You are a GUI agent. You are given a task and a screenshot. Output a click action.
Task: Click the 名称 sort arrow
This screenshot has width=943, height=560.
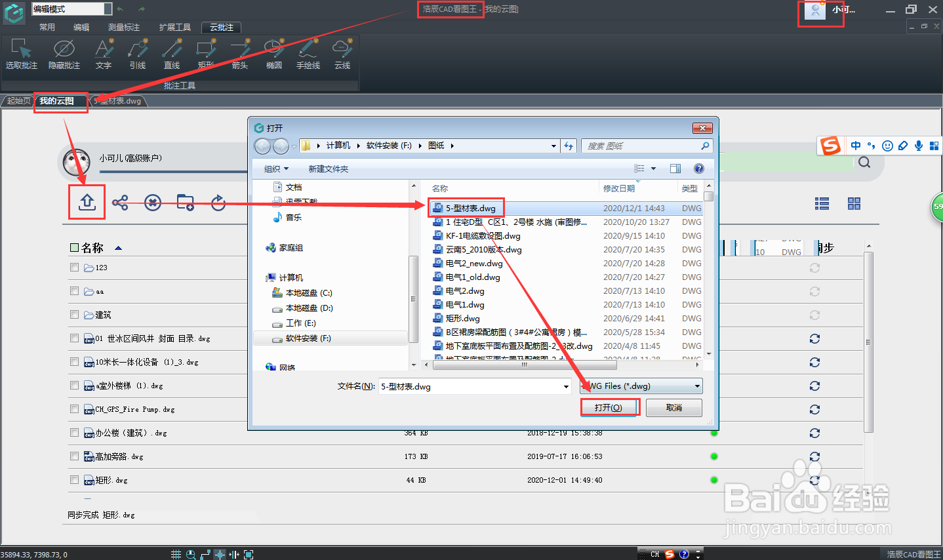[x=119, y=248]
